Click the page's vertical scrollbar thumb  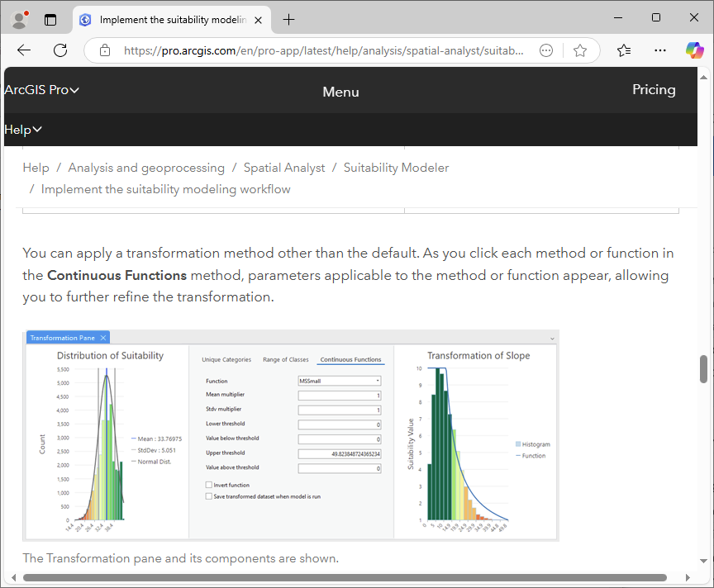(x=703, y=369)
